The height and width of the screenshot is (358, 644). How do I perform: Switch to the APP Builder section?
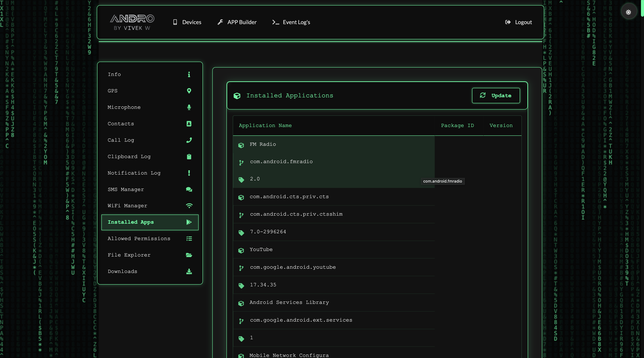pos(236,22)
